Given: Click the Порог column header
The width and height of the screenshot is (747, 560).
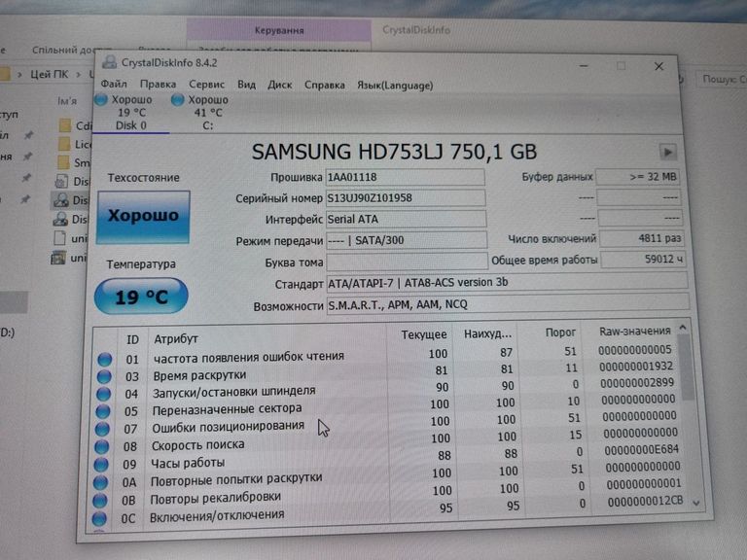Looking at the screenshot, I should (551, 332).
